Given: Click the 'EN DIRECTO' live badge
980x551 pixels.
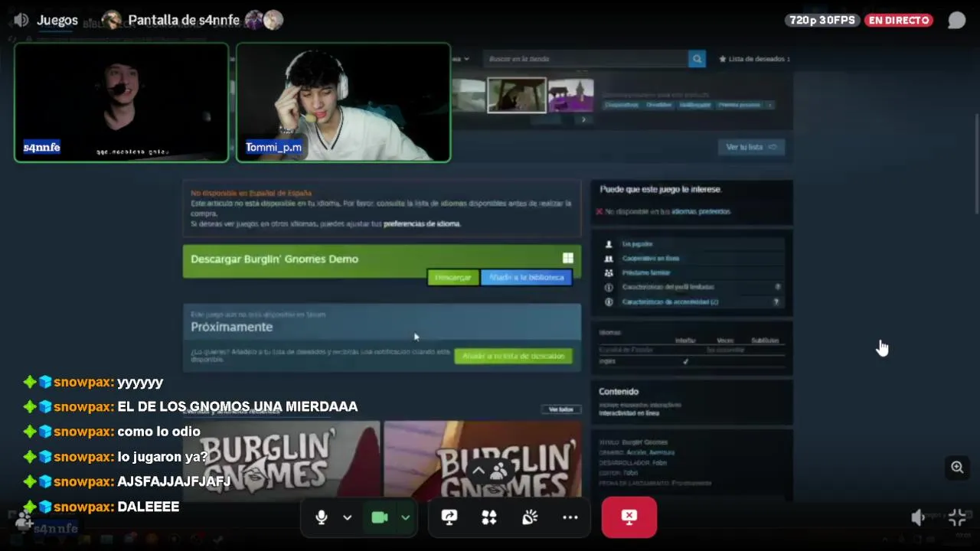Looking at the screenshot, I should [899, 20].
